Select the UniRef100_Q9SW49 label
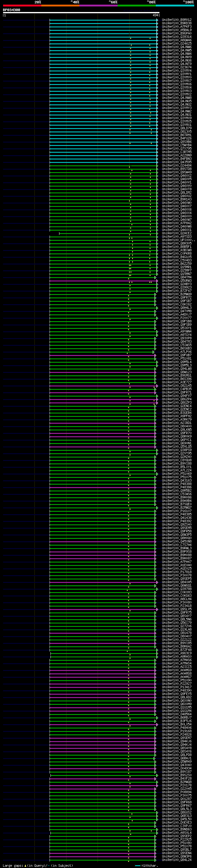 (177, 172)
